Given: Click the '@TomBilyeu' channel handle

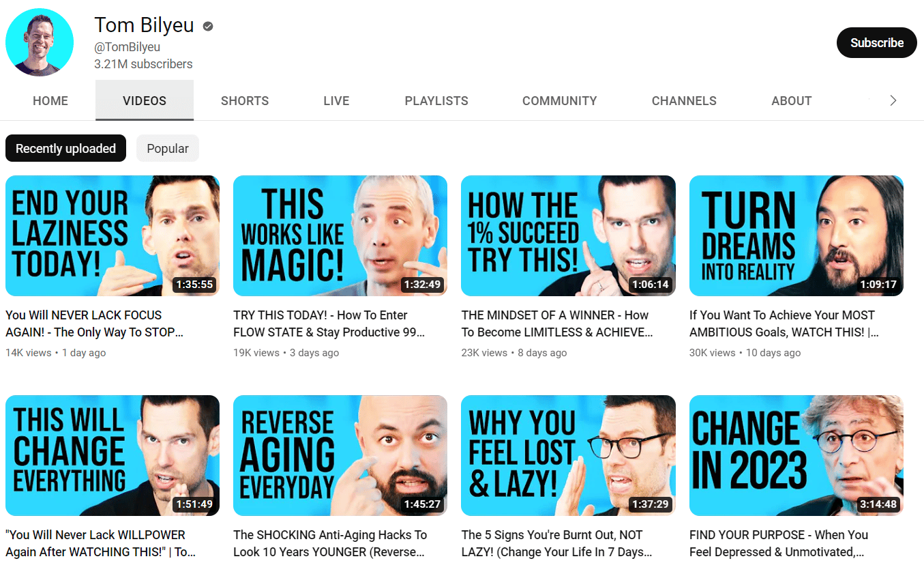Looking at the screenshot, I should point(128,47).
